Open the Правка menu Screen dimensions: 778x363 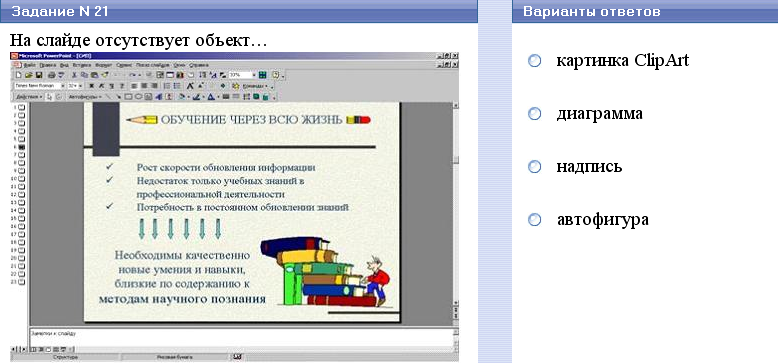click(x=48, y=65)
